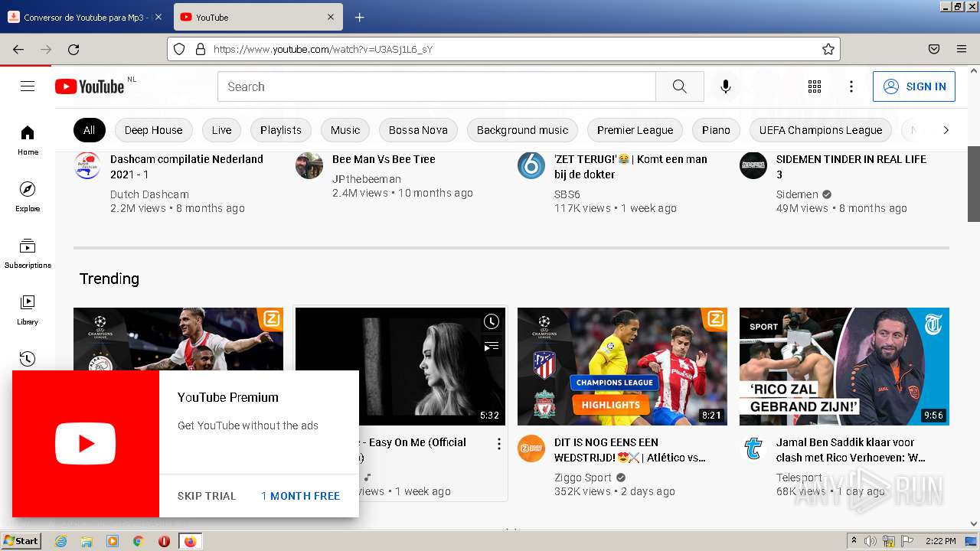Close the YouTube browser tab
980x551 pixels.
click(x=331, y=17)
